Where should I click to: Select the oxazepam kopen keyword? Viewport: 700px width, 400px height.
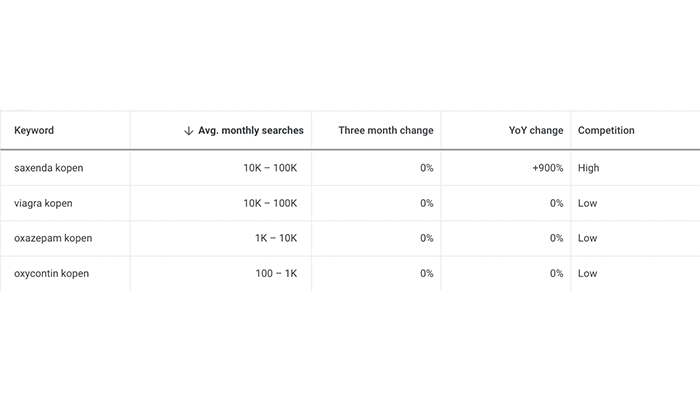click(53, 238)
